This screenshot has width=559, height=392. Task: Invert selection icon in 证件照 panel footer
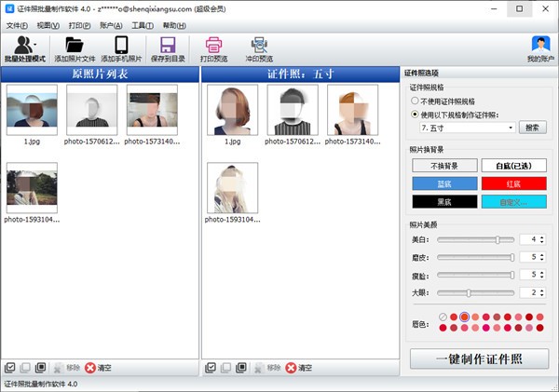(x=241, y=368)
